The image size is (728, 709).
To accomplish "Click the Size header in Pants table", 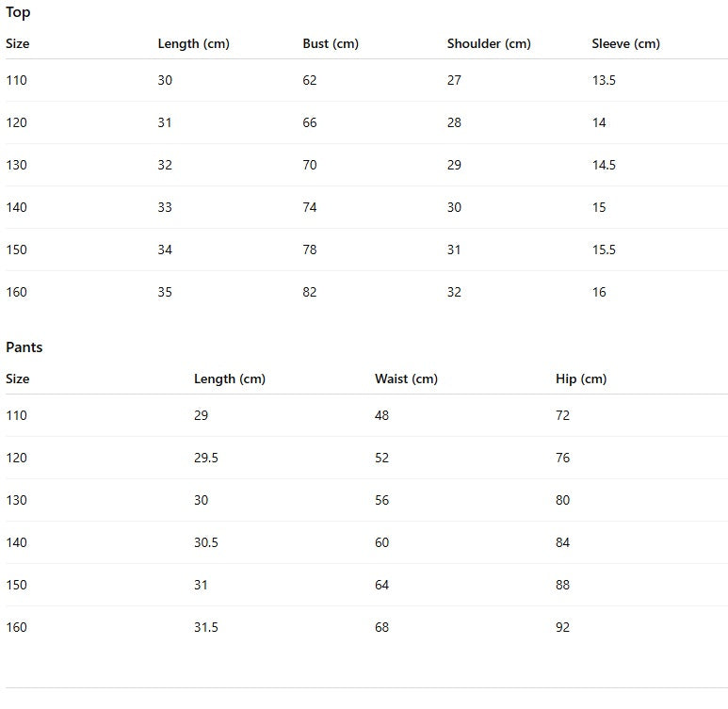I will pyautogui.click(x=18, y=379).
